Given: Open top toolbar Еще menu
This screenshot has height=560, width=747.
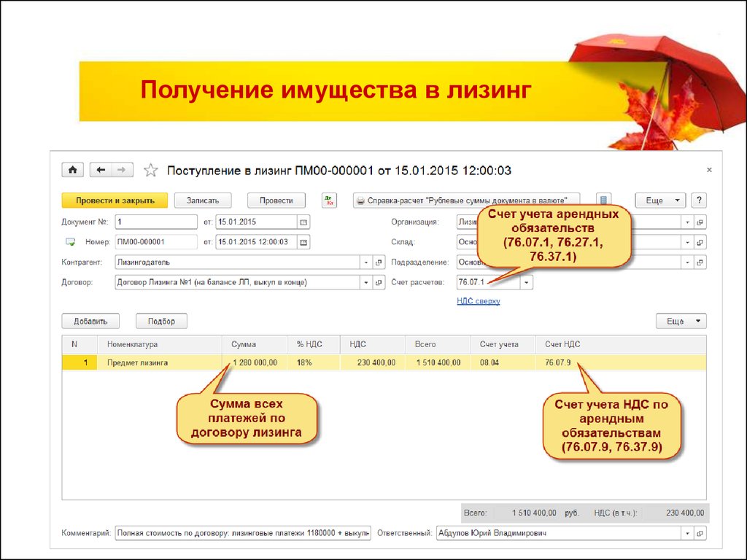Looking at the screenshot, I should pos(660,201).
